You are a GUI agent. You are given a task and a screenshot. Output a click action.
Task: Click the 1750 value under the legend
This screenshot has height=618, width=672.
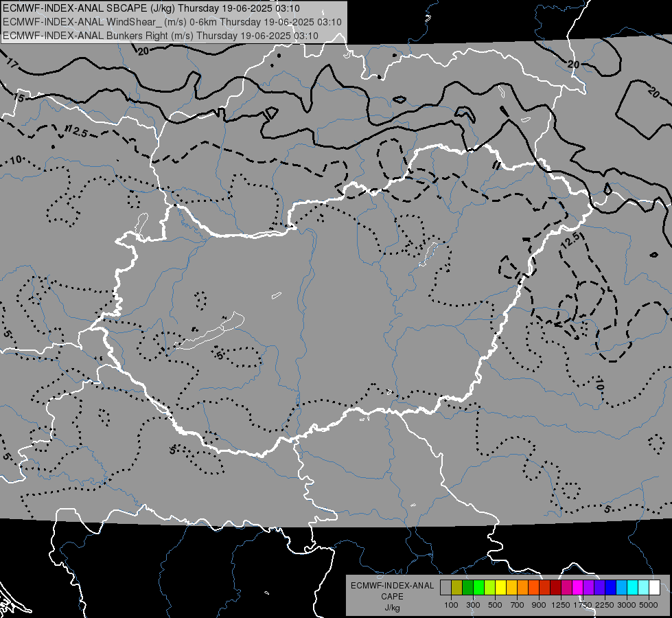coord(583,605)
